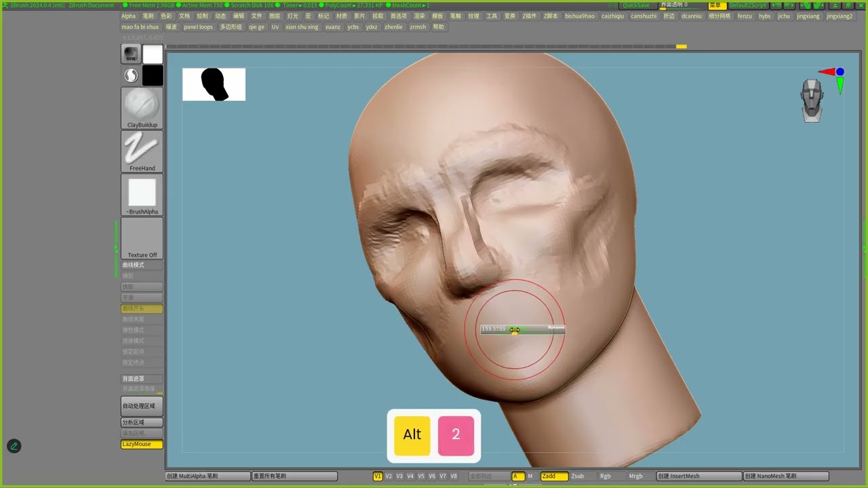Select the black secondary color swatch

[x=153, y=76]
